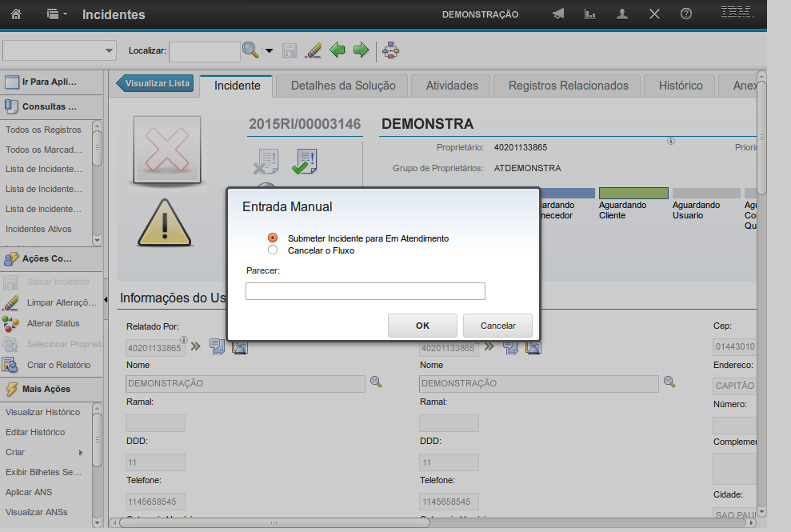Switch to Detalhes da Solução tab
Image resolution: width=791 pixels, height=532 pixels.
[x=342, y=86]
